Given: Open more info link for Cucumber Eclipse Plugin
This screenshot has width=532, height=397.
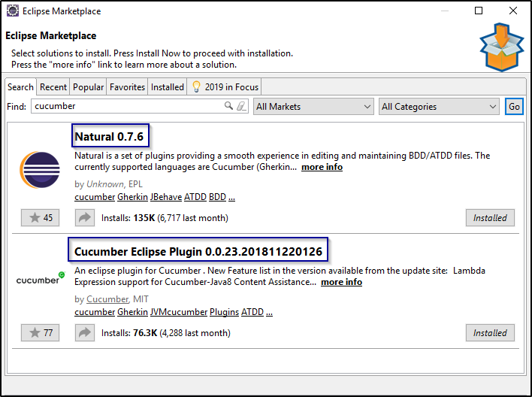Looking at the screenshot, I should (341, 282).
